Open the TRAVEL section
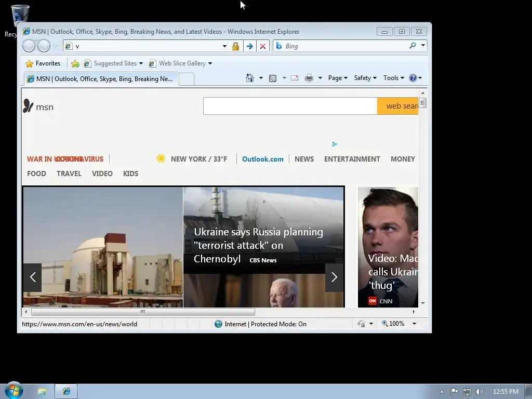Image resolution: width=532 pixels, height=399 pixels. [x=69, y=174]
